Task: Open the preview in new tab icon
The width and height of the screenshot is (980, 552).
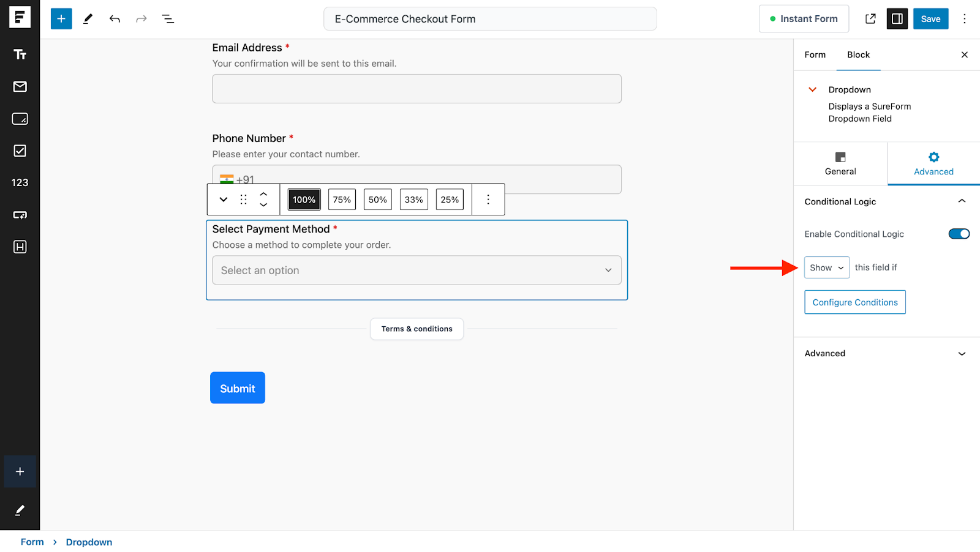Action: tap(870, 18)
